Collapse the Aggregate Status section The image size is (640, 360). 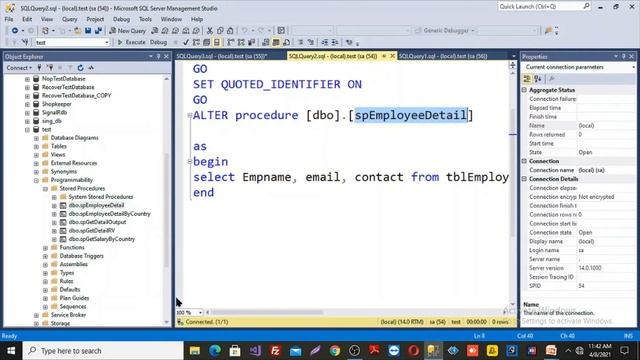[x=524, y=90]
